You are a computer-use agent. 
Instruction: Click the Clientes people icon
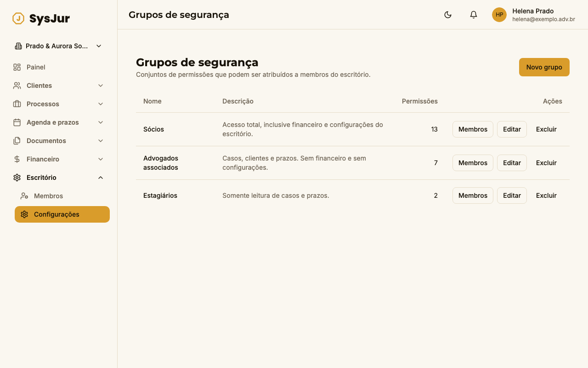tap(17, 86)
